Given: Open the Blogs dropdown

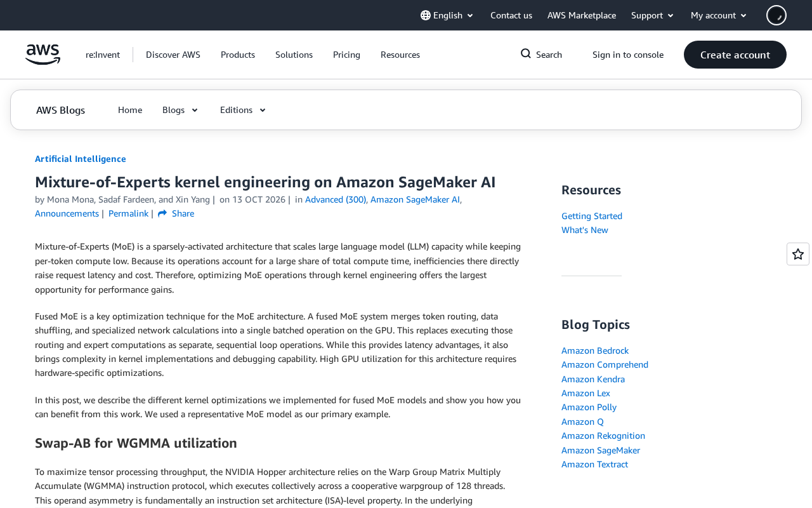Looking at the screenshot, I should 181,110.
